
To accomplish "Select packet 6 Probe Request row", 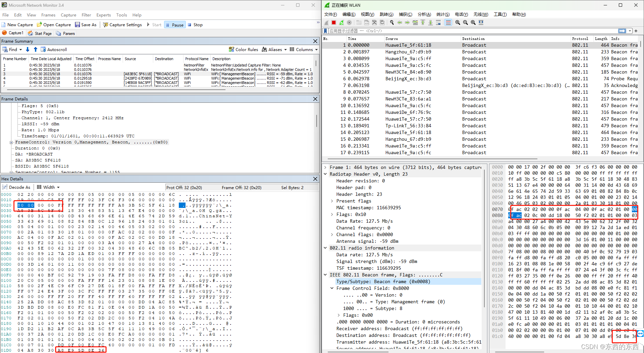I will (x=480, y=79).
